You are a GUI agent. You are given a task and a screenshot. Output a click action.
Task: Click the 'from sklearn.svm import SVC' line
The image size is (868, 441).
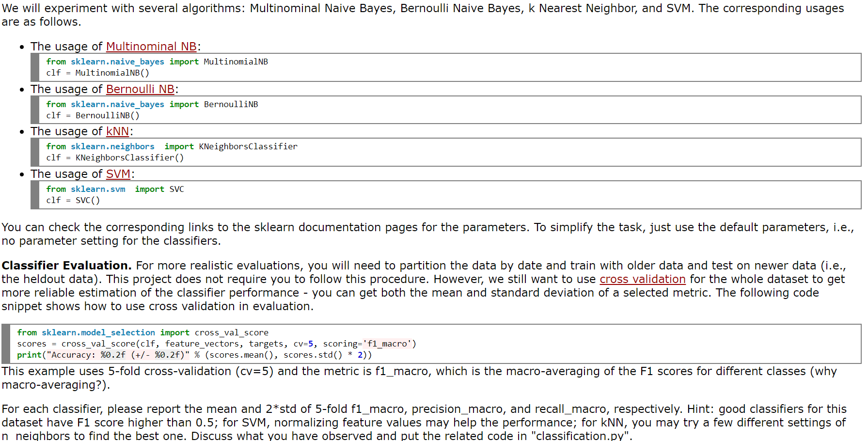click(115, 189)
